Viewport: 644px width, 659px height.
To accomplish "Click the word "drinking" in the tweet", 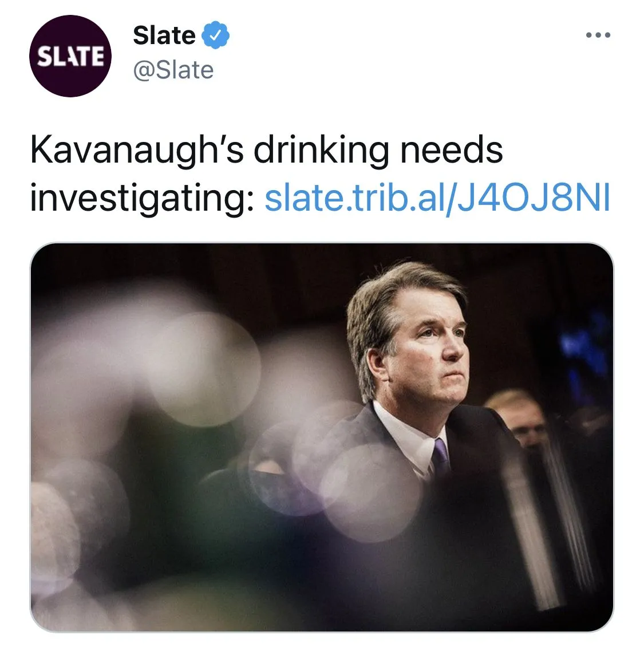I will tap(321, 151).
